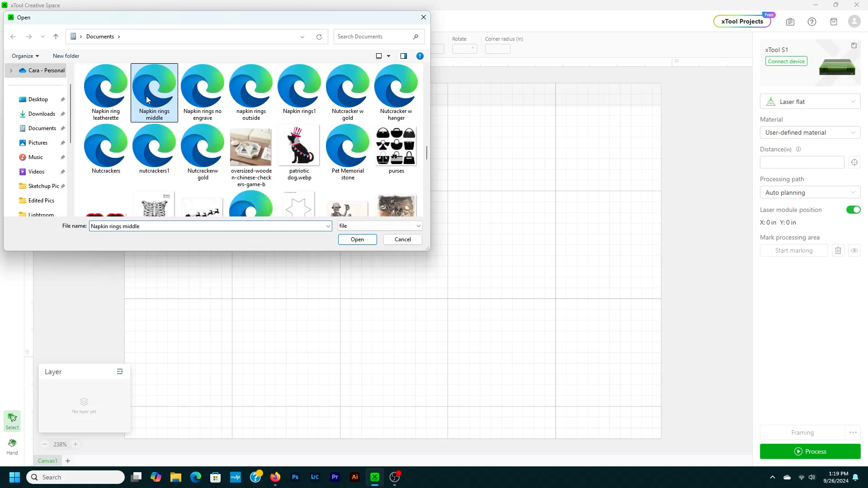
Task: Open File Explorer from the taskbar
Action: click(x=176, y=477)
